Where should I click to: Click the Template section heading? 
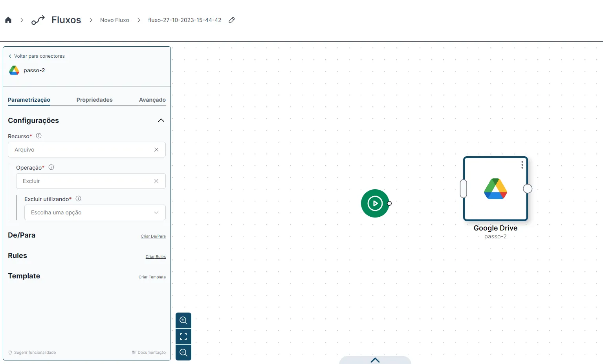pos(24,276)
